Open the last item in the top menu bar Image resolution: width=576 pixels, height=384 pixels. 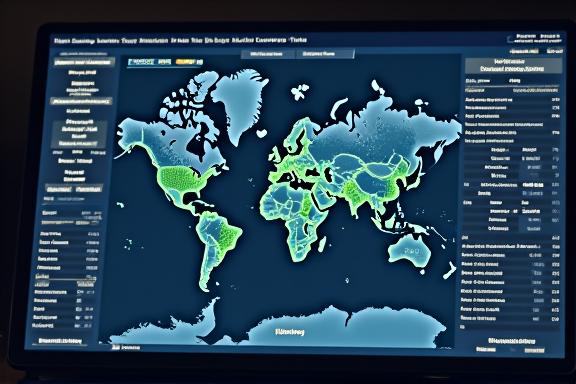click(298, 40)
